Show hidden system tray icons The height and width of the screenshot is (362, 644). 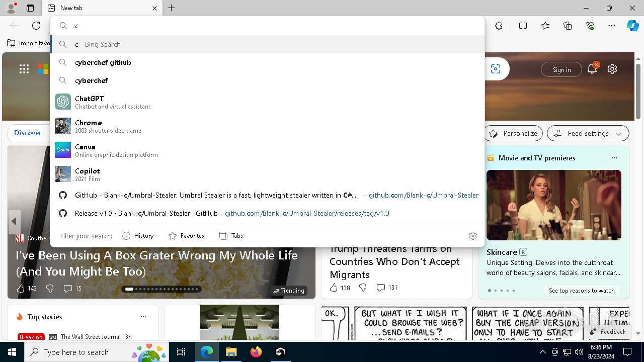click(542, 352)
